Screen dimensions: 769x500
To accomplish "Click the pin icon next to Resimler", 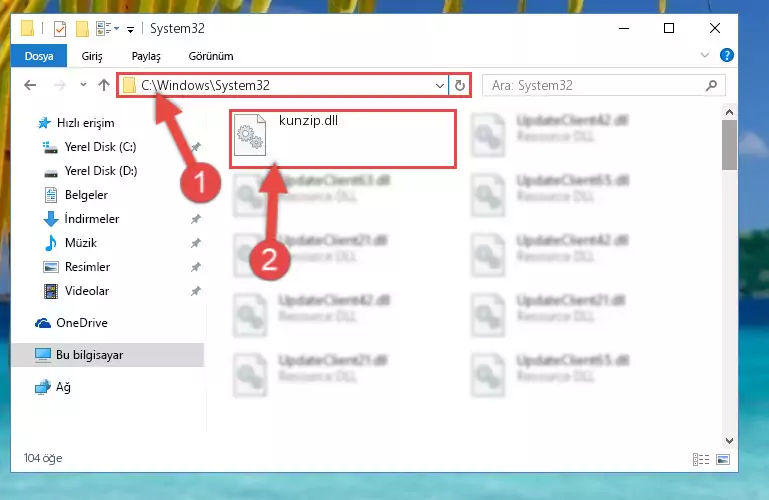I will tap(196, 267).
